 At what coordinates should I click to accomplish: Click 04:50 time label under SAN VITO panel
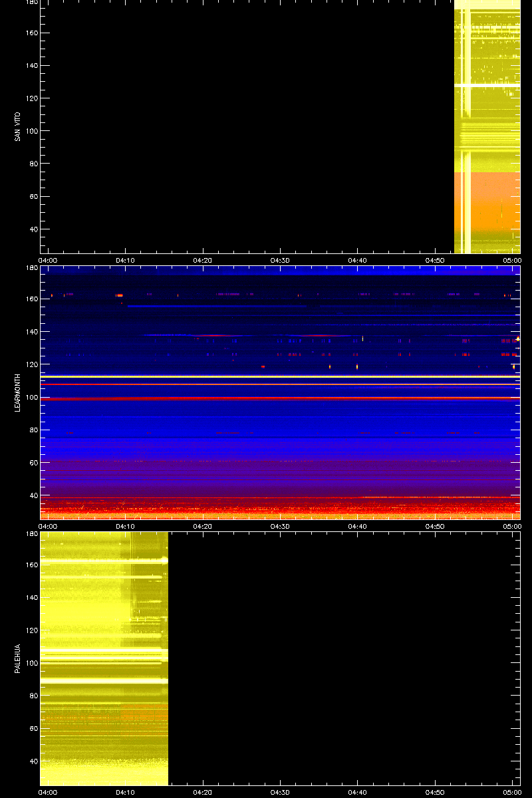tap(435, 260)
